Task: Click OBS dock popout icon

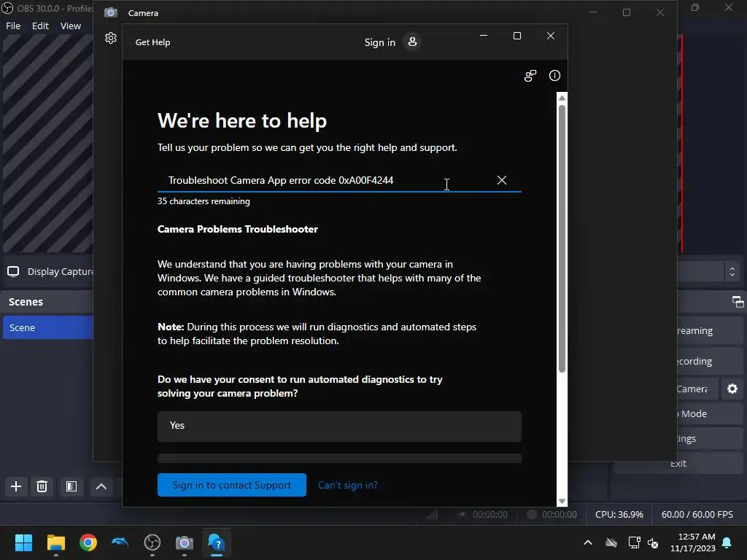Action: [738, 301]
